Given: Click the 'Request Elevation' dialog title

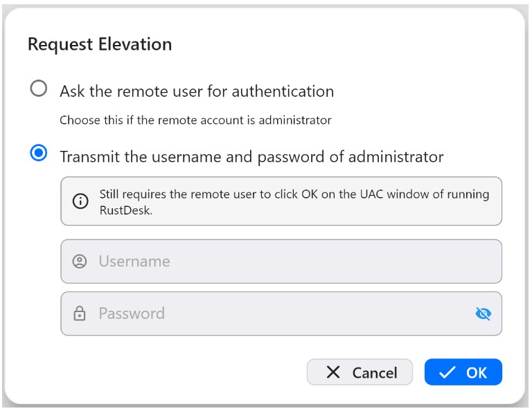Looking at the screenshot, I should [x=100, y=44].
